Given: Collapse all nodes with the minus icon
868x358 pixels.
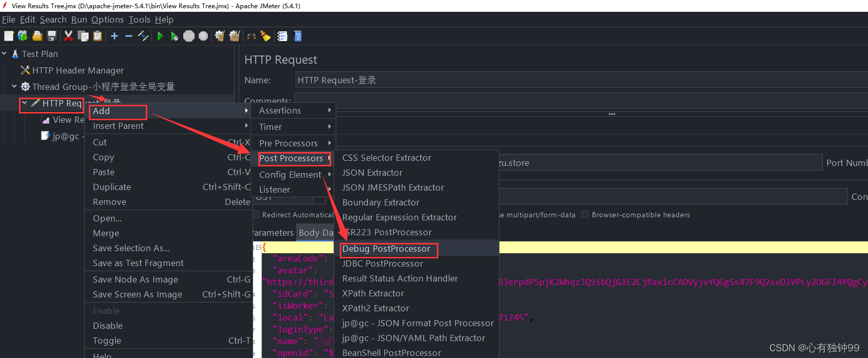Looking at the screenshot, I should pos(129,36).
